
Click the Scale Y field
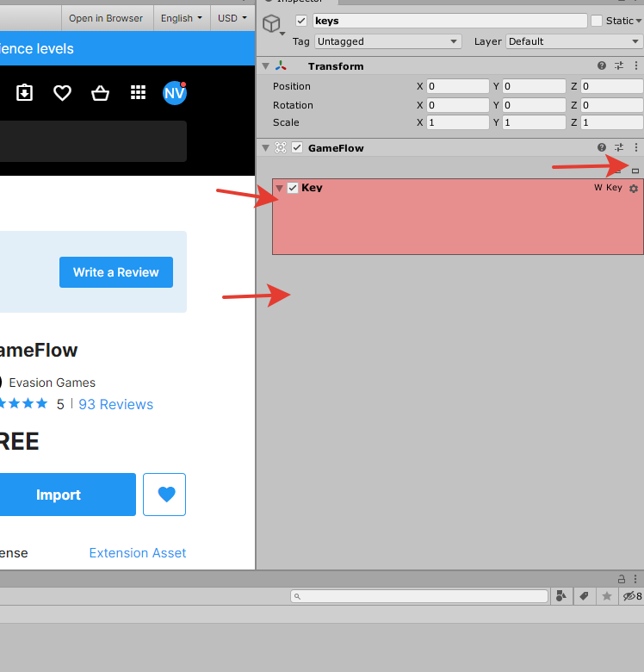(x=534, y=122)
